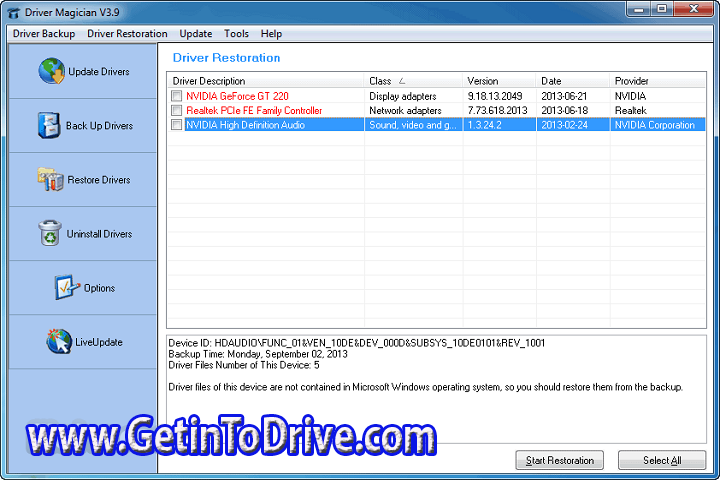Click the Start Restoration button
The height and width of the screenshot is (480, 720).
(560, 460)
